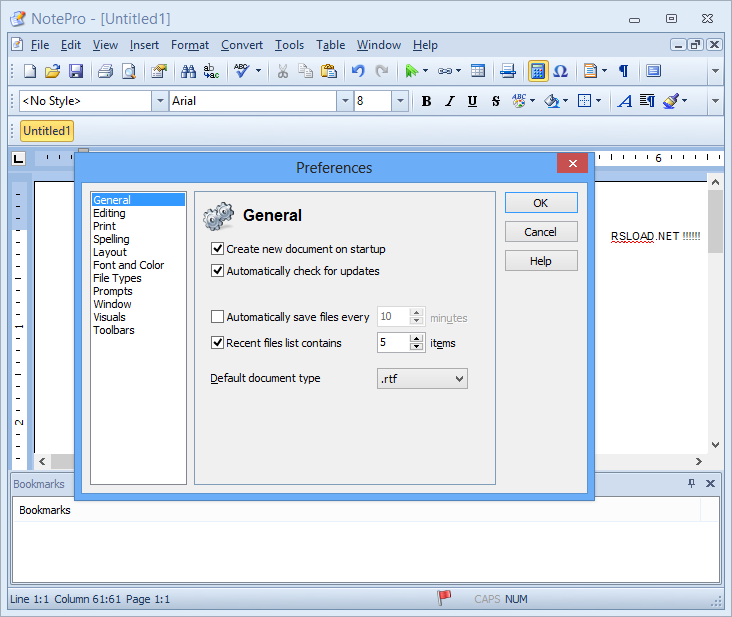Open the Table menu
The image size is (732, 617).
pos(331,45)
